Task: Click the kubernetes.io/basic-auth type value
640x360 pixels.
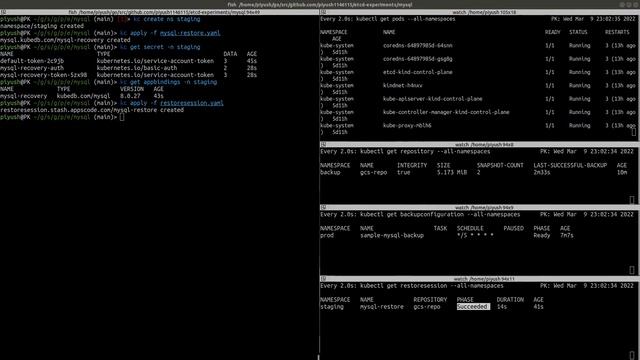Action: point(137,68)
